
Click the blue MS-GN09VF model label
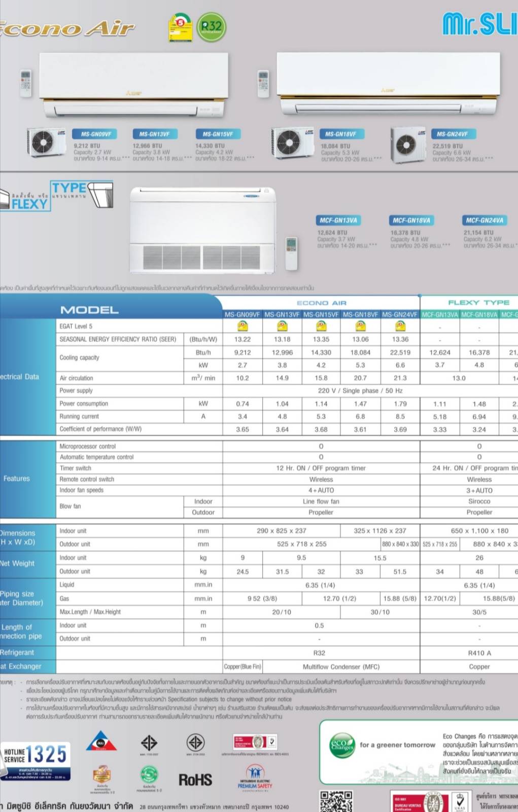[96, 134]
